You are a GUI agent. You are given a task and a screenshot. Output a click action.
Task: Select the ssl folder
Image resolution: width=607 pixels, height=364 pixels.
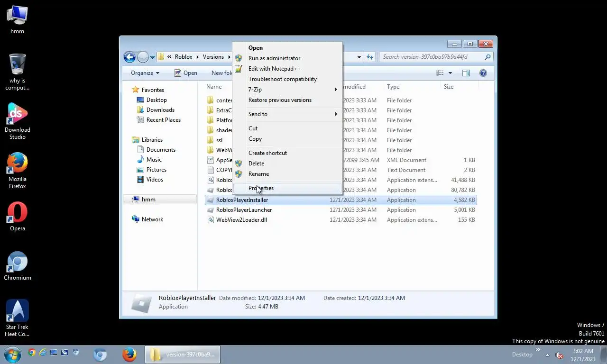[219, 140]
